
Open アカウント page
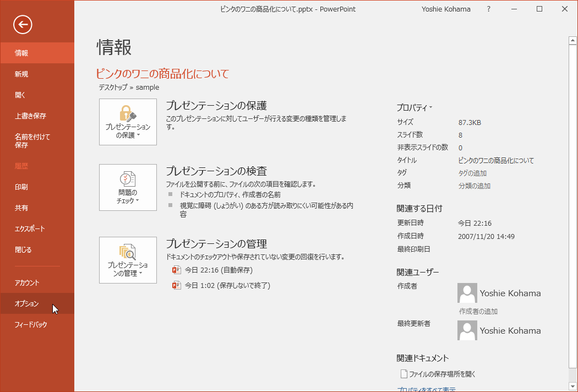(37, 283)
